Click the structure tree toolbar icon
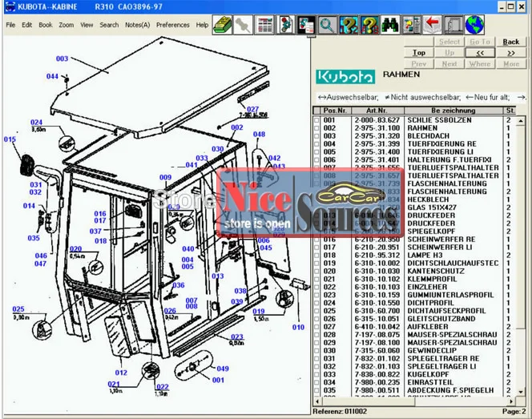Viewport: 532px width, 419px height. pyautogui.click(x=411, y=25)
